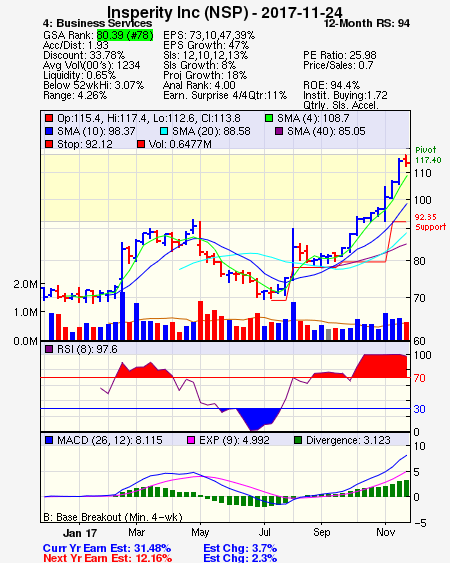Click the highlighted GSA Rank value 80.39 (#78)
450x563 pixels.
coord(125,35)
